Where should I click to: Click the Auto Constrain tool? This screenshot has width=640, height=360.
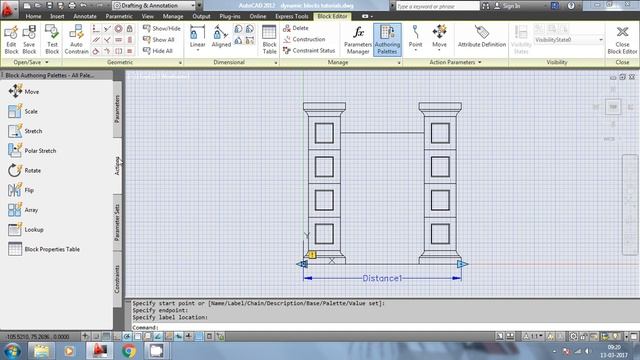pos(76,40)
